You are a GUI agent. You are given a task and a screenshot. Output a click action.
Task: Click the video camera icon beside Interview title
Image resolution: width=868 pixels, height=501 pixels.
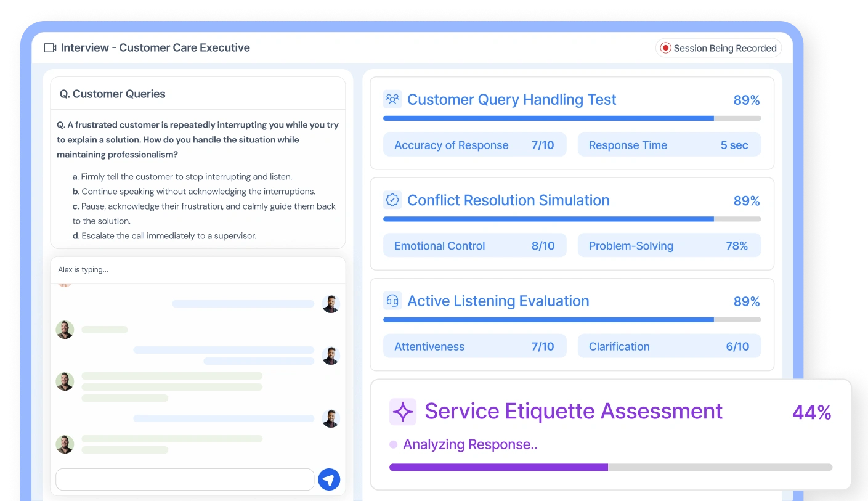tap(51, 48)
